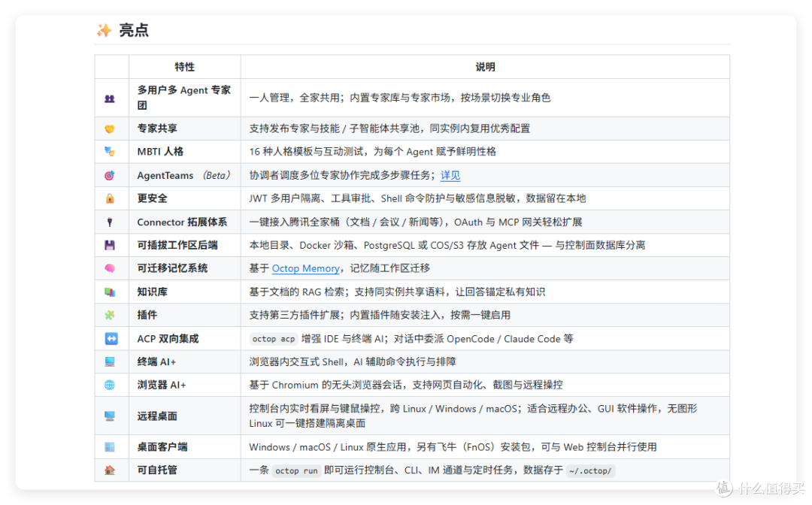The width and height of the screenshot is (812, 505).
Task: Click the floppy disk icon in 可插拔工作区后端 row
Action: (x=110, y=245)
